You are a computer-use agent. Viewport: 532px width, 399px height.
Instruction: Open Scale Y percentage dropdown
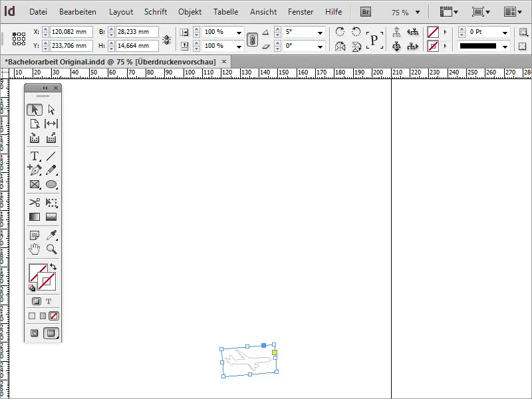[x=239, y=47]
